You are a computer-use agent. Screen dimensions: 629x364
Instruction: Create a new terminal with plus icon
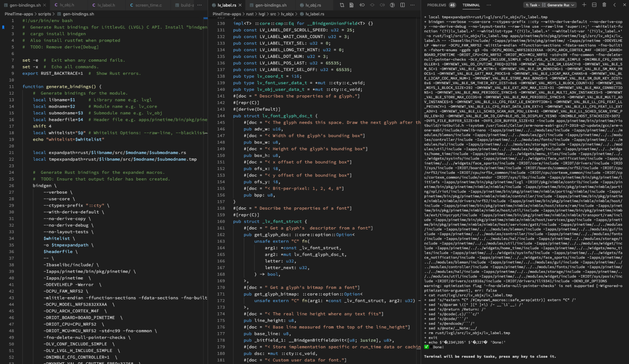click(584, 5)
